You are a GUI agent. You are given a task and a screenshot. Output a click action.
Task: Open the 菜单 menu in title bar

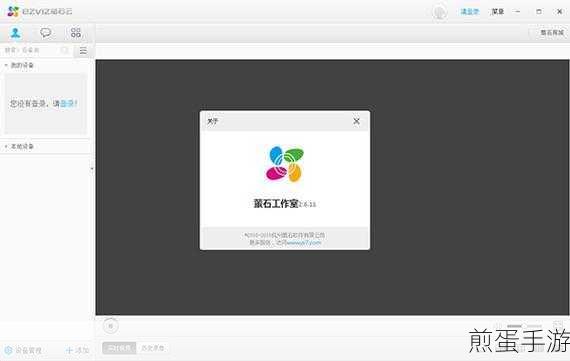pyautogui.click(x=497, y=12)
